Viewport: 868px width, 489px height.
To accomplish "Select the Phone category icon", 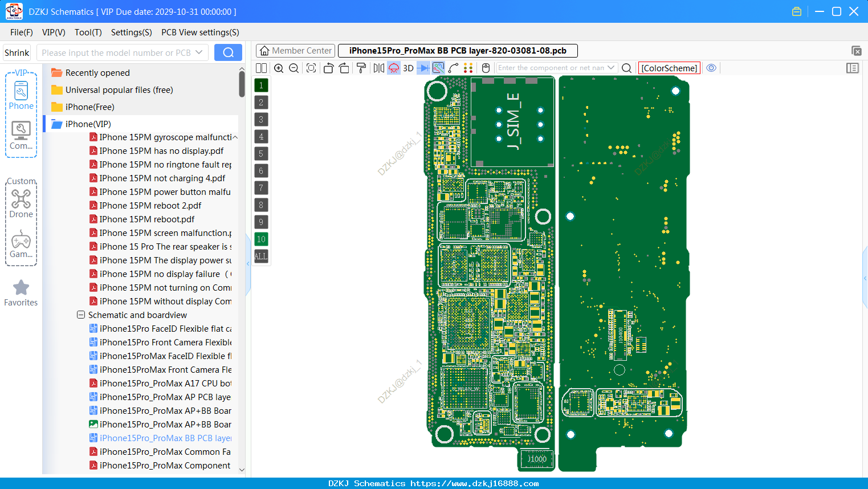I will (x=21, y=95).
